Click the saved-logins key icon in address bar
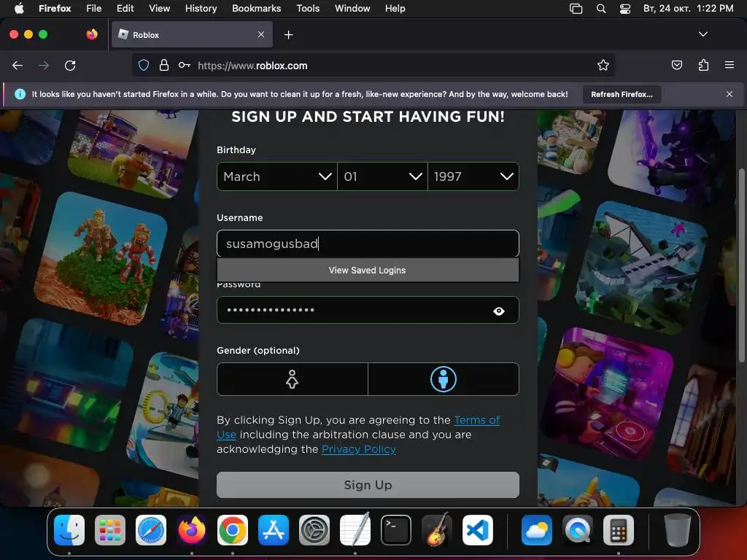 185,65
